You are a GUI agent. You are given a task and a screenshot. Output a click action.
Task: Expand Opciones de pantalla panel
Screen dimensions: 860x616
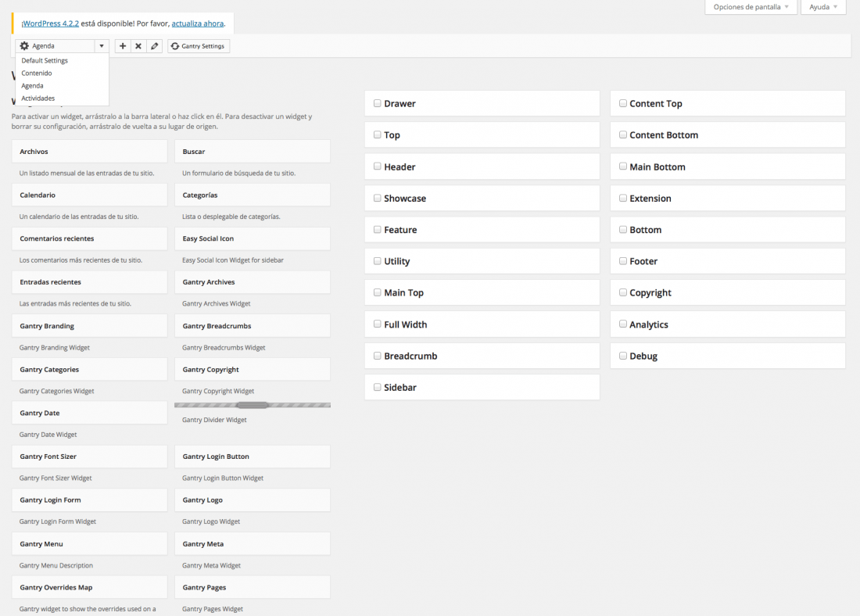pyautogui.click(x=751, y=7)
